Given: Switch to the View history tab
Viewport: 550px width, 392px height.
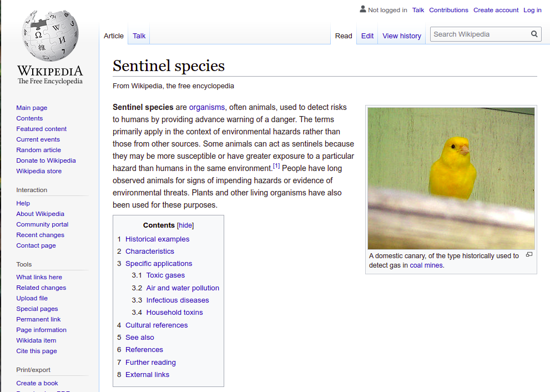Looking at the screenshot, I should point(402,36).
